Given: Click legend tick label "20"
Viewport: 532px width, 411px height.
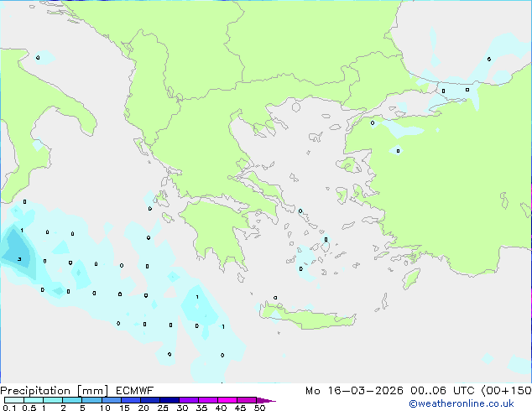Looking at the screenshot, I should pyautogui.click(x=143, y=408).
